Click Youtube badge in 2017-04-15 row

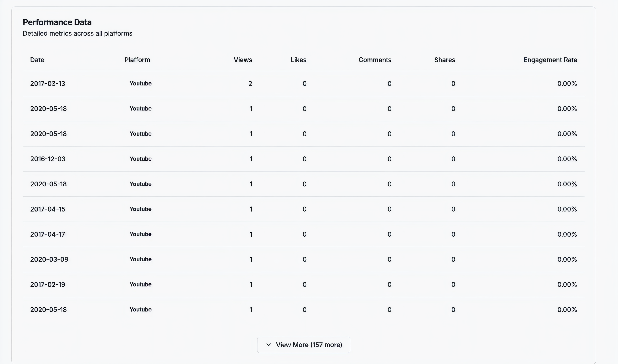tap(141, 209)
